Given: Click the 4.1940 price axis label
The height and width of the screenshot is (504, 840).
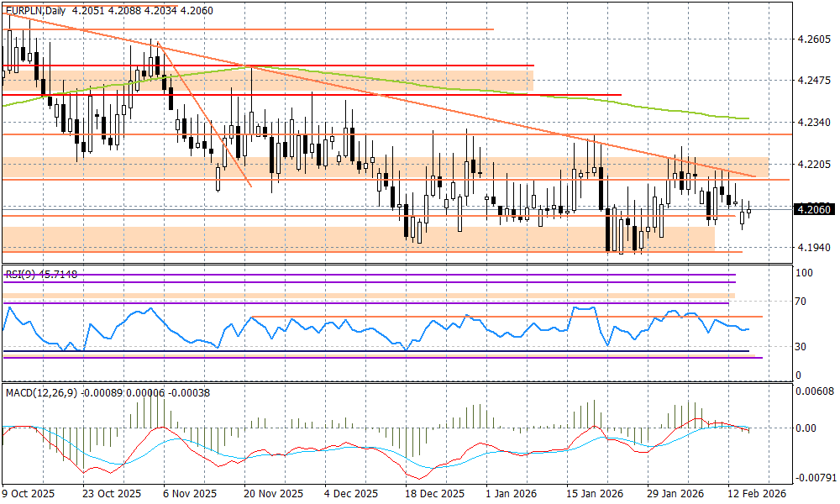Looking at the screenshot, I should (812, 249).
